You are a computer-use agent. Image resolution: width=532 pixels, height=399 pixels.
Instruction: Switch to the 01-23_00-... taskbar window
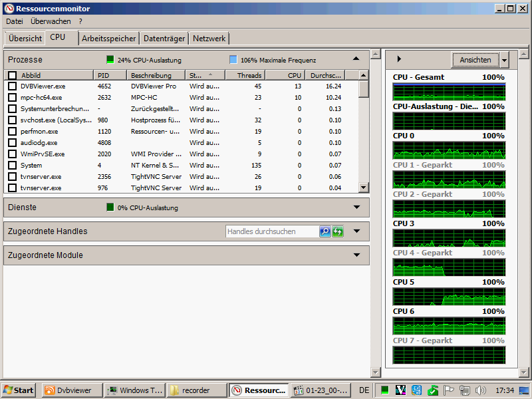(321, 390)
